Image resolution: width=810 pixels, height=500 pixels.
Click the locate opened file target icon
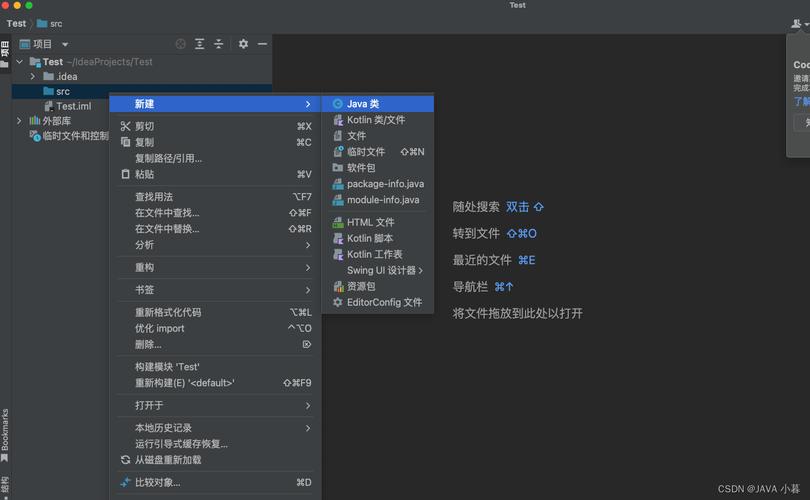pyautogui.click(x=180, y=44)
